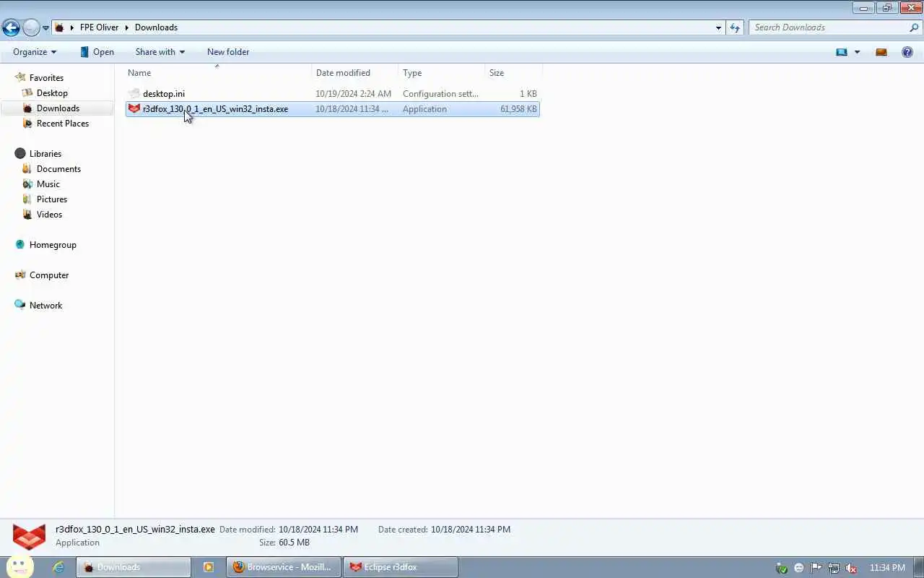This screenshot has height=578, width=924.
Task: Click the 10/19/2024 2:24 AM date cell
Action: (x=353, y=94)
